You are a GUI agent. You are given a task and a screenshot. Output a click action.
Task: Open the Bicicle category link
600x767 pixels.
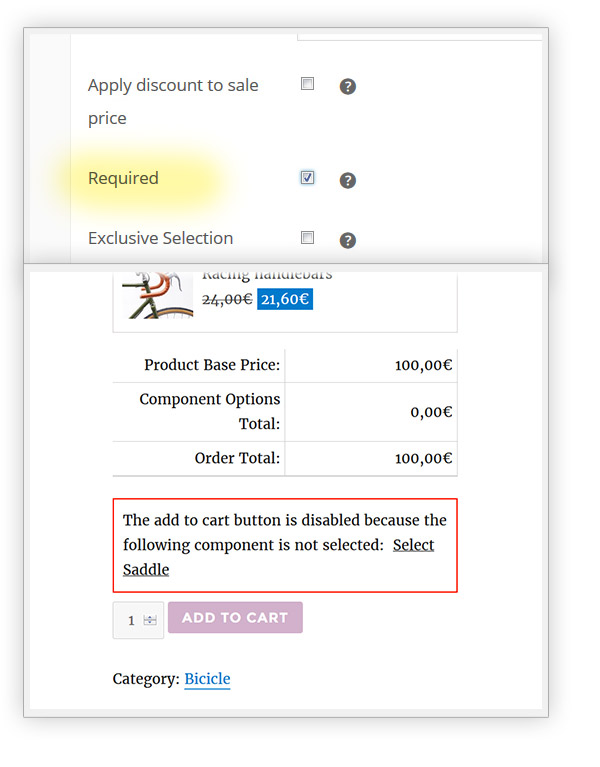click(x=207, y=679)
